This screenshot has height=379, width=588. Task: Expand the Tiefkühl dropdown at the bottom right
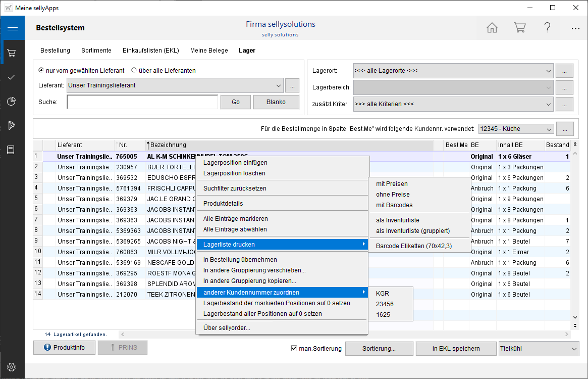[574, 348]
